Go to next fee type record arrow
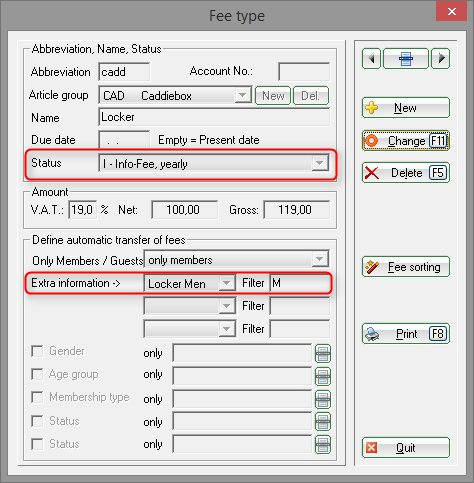This screenshot has height=483, width=474. [441, 59]
